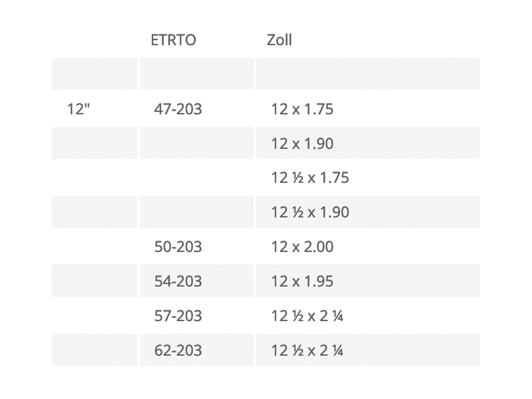
Task: Click the 12 ½ x 1.90 entry
Action: click(x=310, y=212)
